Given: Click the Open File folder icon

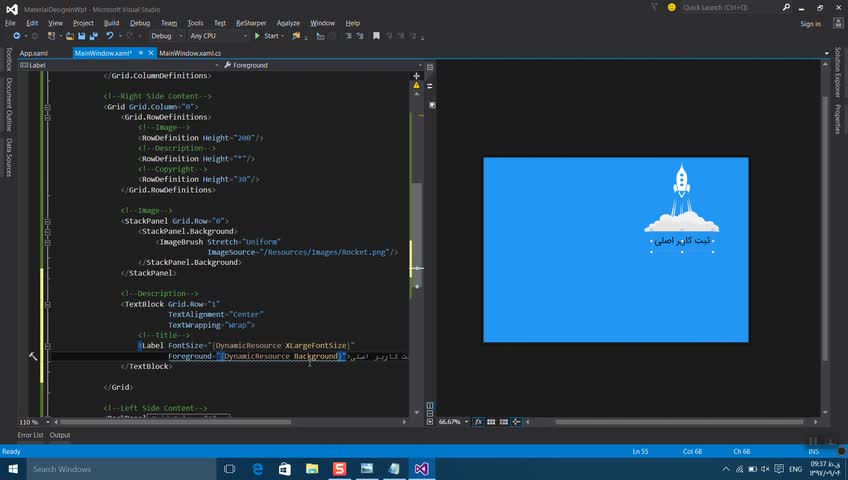Looking at the screenshot, I should click(70, 36).
